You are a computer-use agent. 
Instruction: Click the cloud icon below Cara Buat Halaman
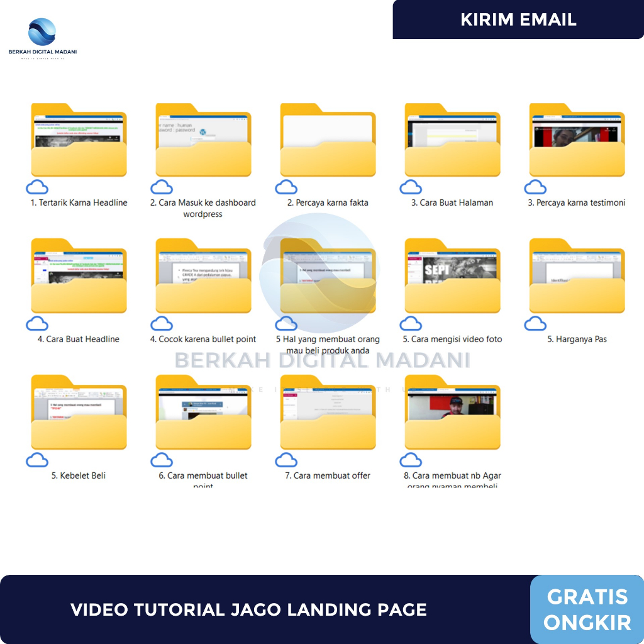coord(411,187)
